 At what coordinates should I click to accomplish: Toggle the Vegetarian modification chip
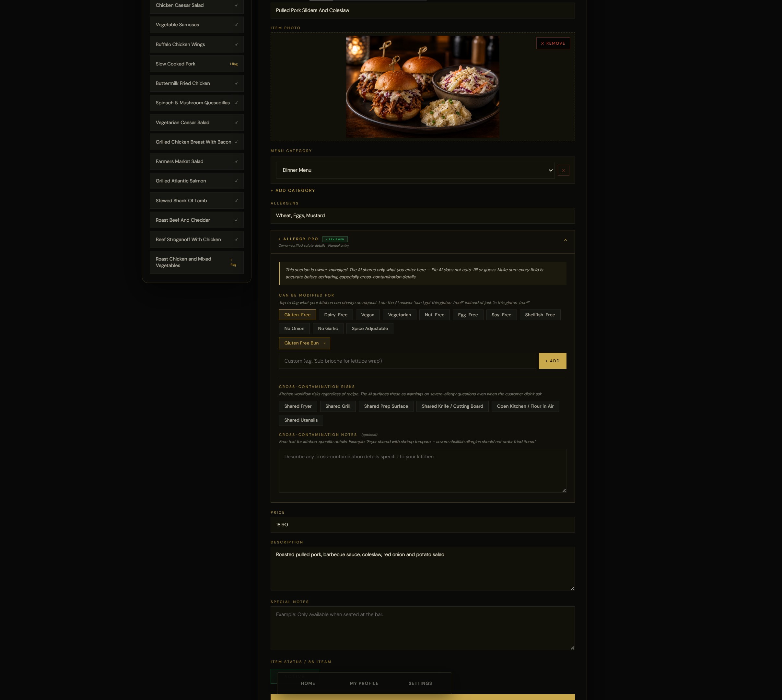click(399, 315)
